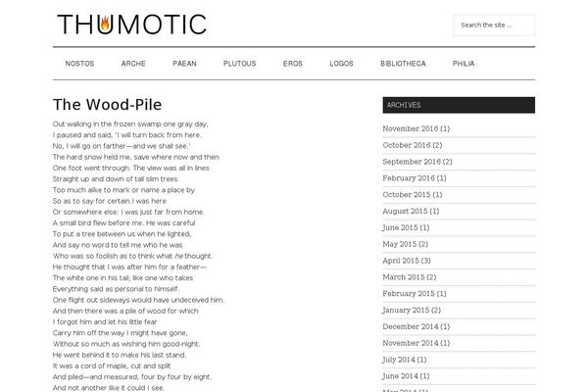View the August 2015 archive
This screenshot has height=392, width=588.
click(408, 211)
